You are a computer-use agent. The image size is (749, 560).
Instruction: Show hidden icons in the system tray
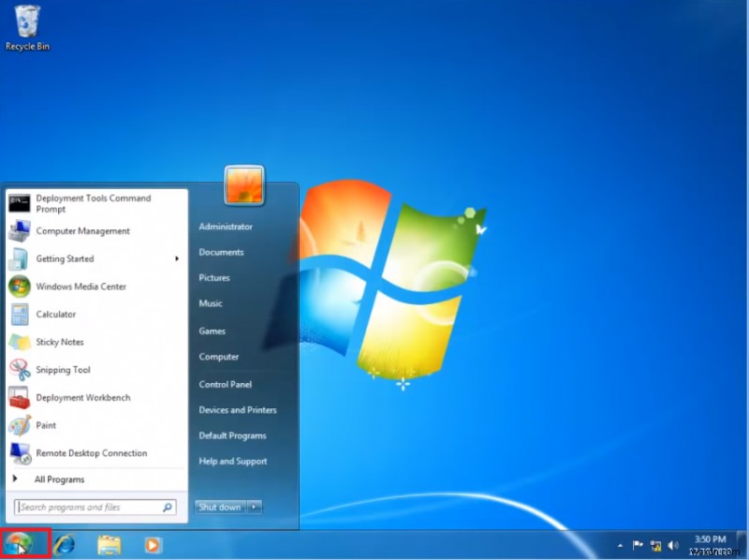pos(622,543)
